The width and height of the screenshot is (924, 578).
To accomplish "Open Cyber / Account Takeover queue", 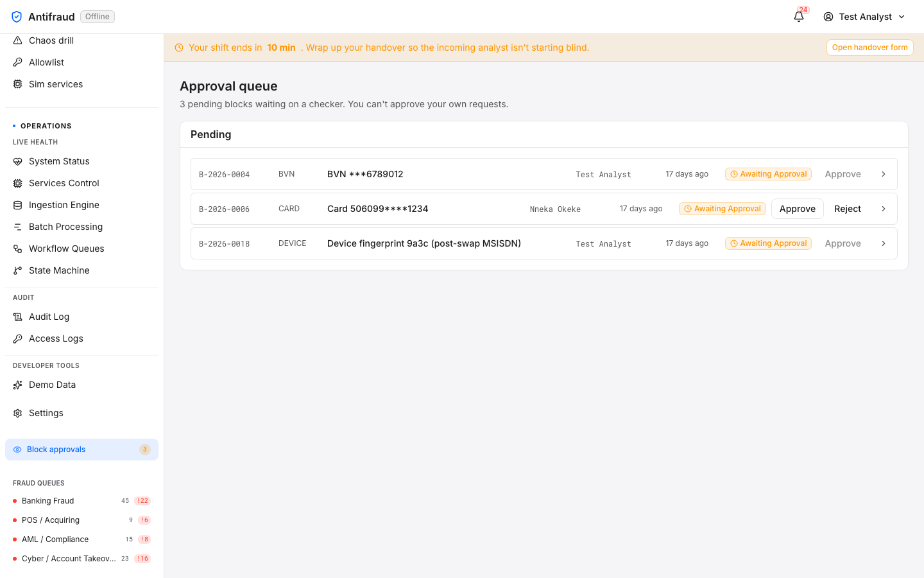I will coord(81,559).
